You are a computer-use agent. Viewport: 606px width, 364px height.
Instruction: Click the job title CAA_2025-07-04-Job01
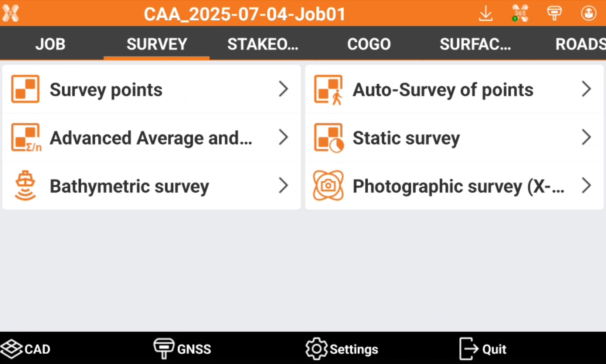point(245,14)
